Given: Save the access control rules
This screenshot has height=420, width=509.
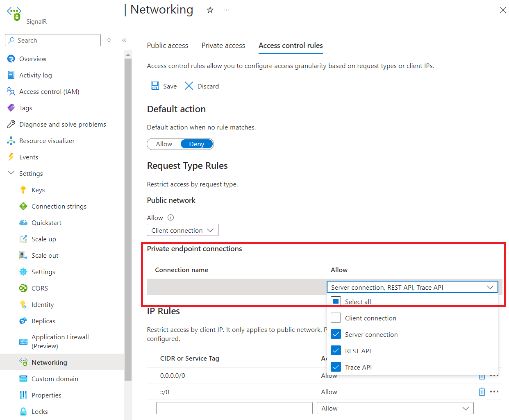Looking at the screenshot, I should [x=163, y=86].
